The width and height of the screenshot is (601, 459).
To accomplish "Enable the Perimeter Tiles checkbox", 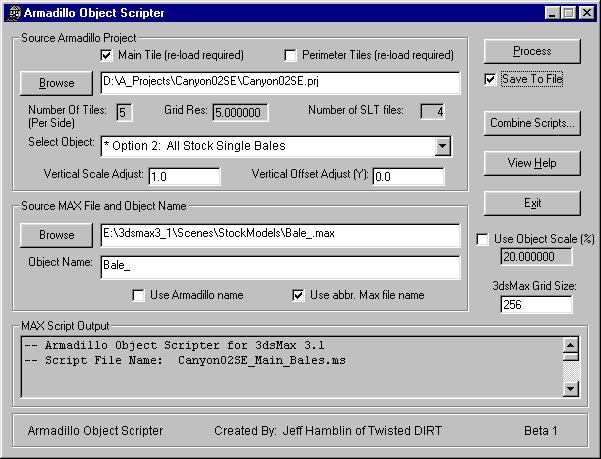I will tap(292, 55).
